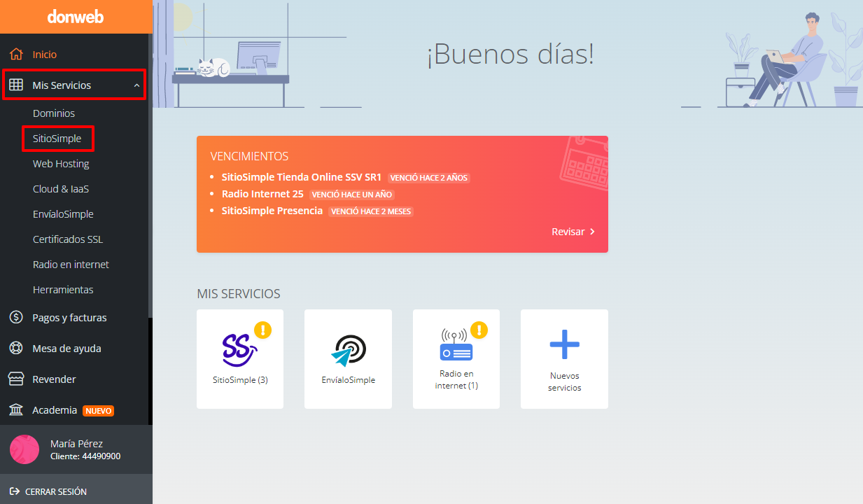Image resolution: width=863 pixels, height=504 pixels.
Task: Click the EnvíaloSimple paper plane icon
Action: [348, 350]
